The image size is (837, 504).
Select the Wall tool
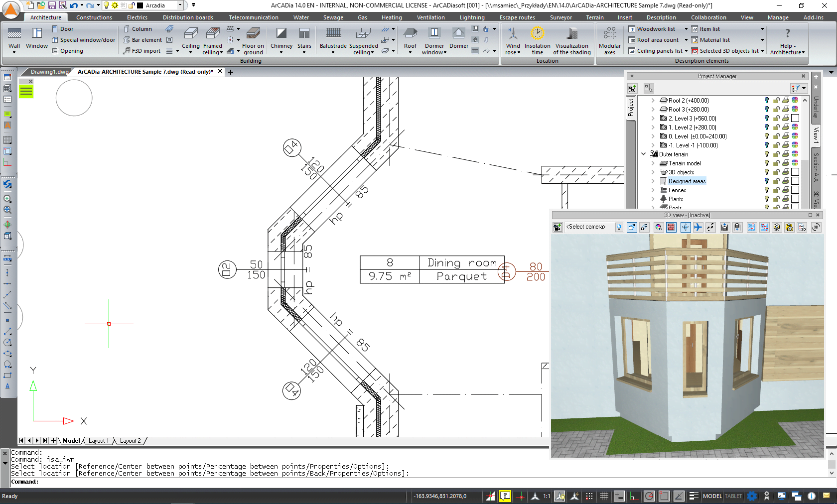tap(14, 39)
